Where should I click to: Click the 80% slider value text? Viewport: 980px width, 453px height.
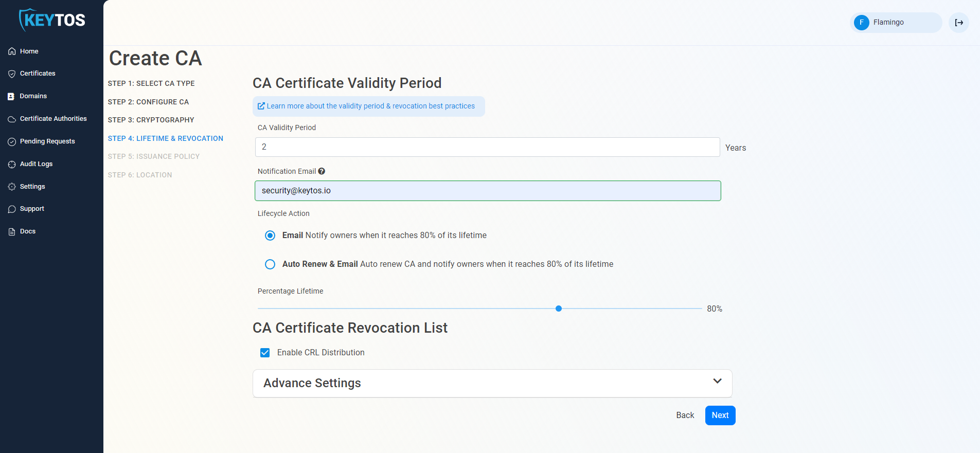click(x=715, y=309)
